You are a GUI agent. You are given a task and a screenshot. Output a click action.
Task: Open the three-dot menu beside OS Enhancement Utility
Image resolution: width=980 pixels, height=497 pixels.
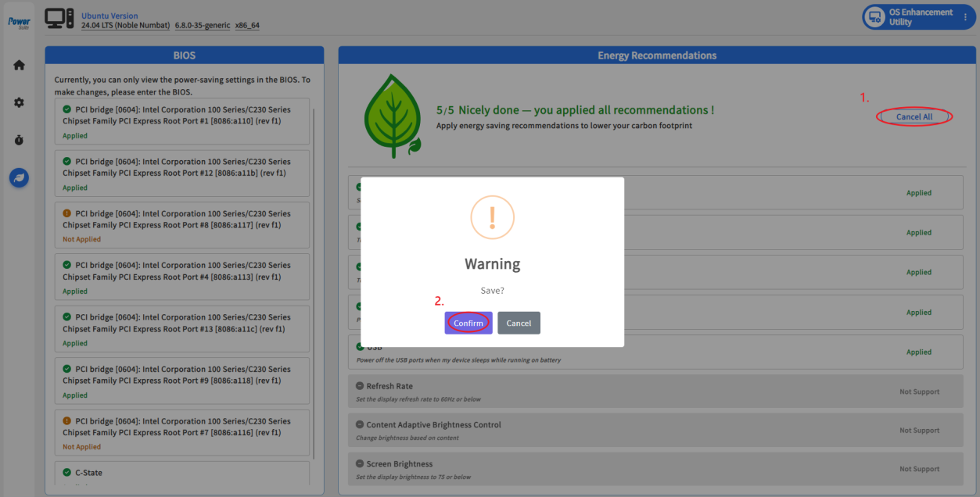pos(964,17)
